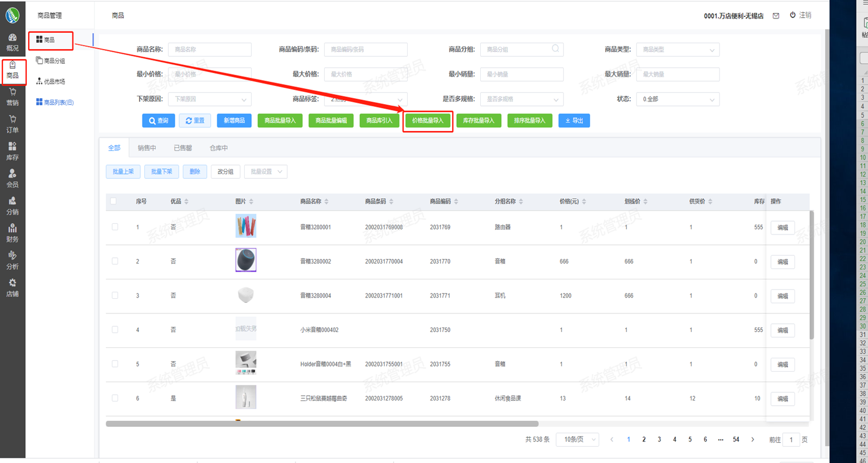The width and height of the screenshot is (868, 463).
Task: Click the 价格批量导入 button
Action: (x=428, y=121)
